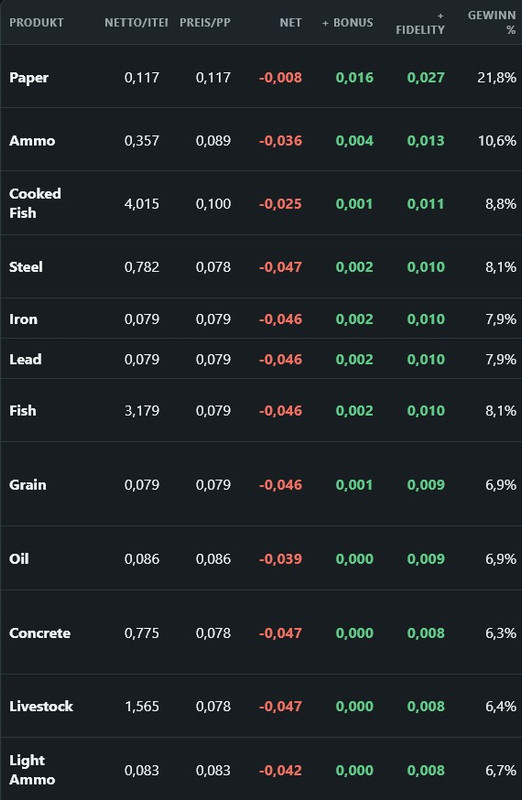This screenshot has width=522, height=800.
Task: Sort by the NETTO/ITEI column header
Action: [136, 22]
